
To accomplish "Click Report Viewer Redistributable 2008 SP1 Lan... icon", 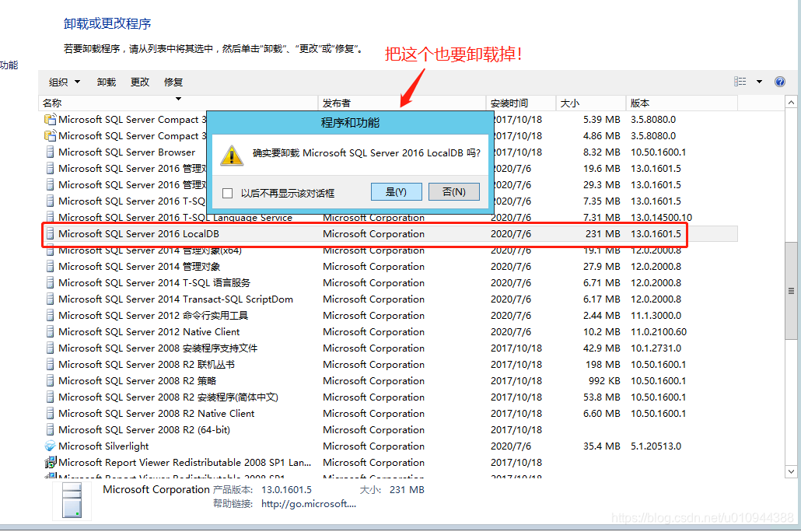I will pyautogui.click(x=50, y=463).
